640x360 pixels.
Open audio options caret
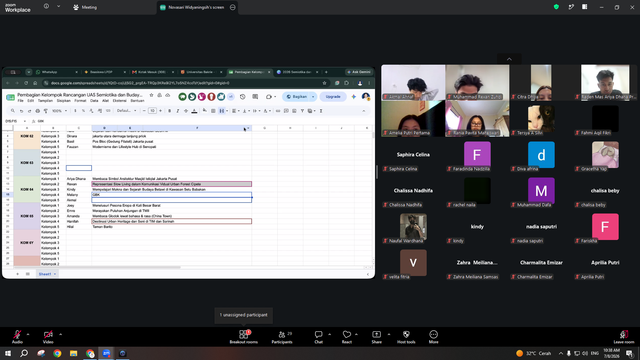(x=28, y=334)
